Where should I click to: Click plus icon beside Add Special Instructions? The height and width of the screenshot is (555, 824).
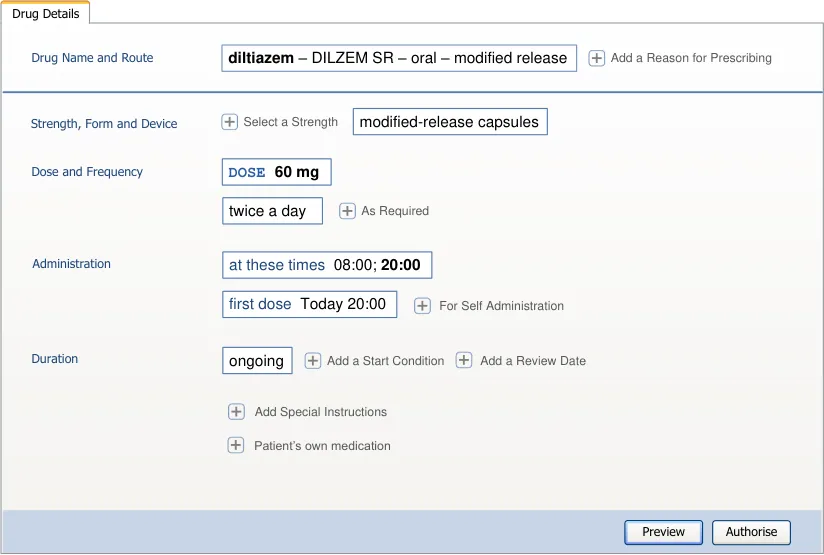point(236,411)
